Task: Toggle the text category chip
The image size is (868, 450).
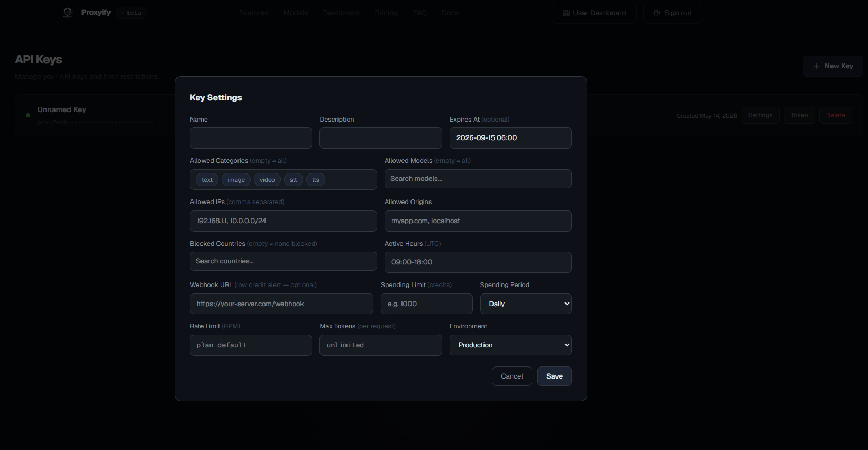Action: pos(207,180)
